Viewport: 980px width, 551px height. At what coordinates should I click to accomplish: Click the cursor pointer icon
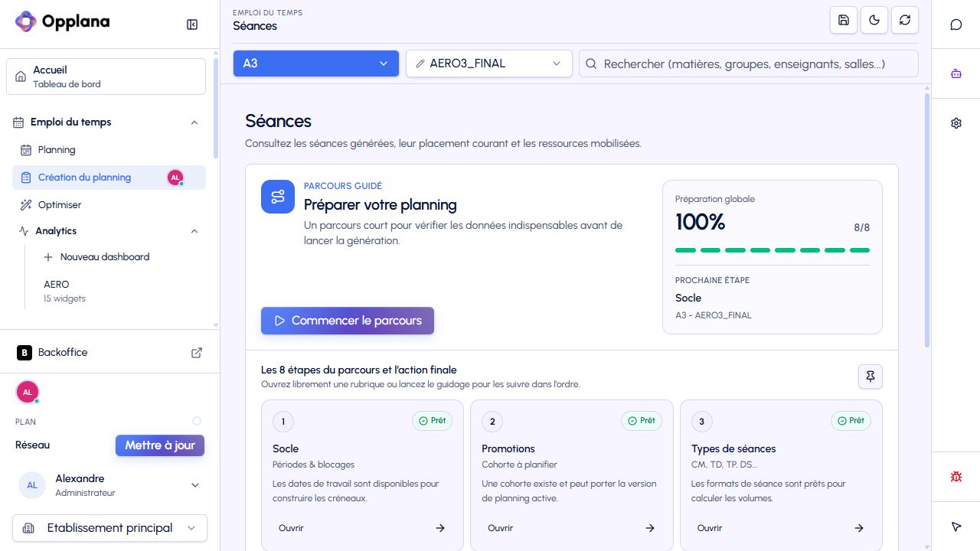click(956, 527)
